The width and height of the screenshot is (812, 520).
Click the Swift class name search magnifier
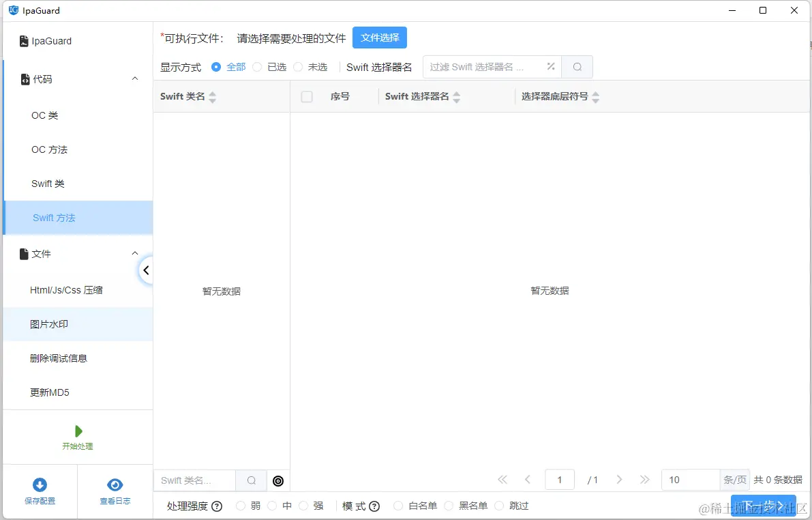coord(251,480)
